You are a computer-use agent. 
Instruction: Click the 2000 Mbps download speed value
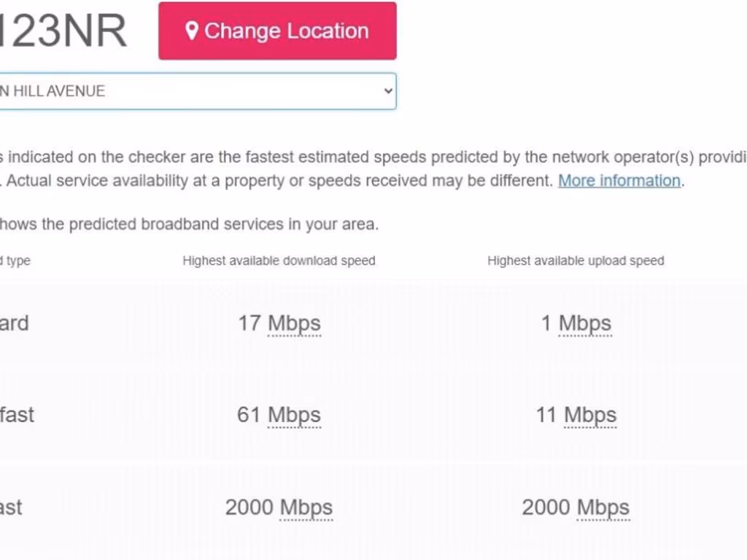click(x=279, y=507)
